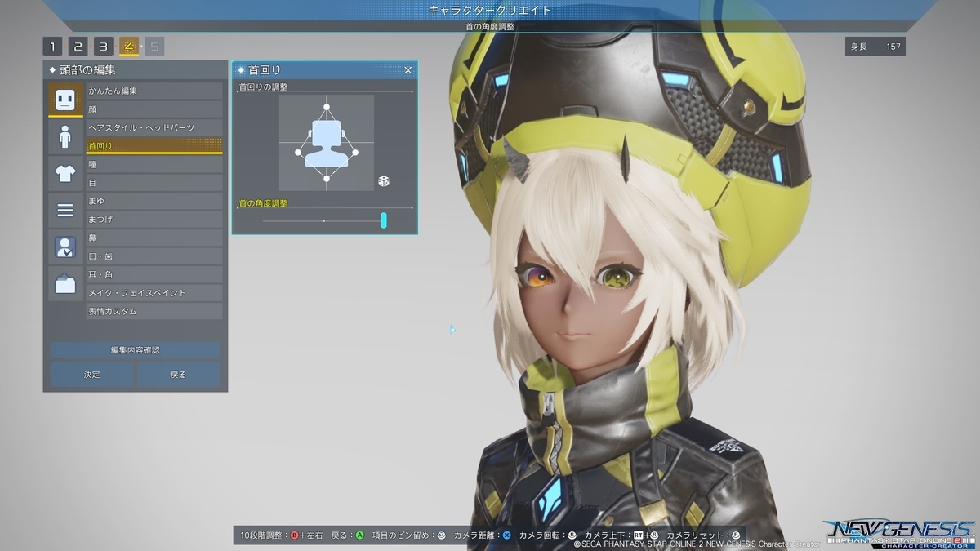Click the 身長 157 height indicator
This screenshot has width=980, height=551.
pyautogui.click(x=876, y=47)
